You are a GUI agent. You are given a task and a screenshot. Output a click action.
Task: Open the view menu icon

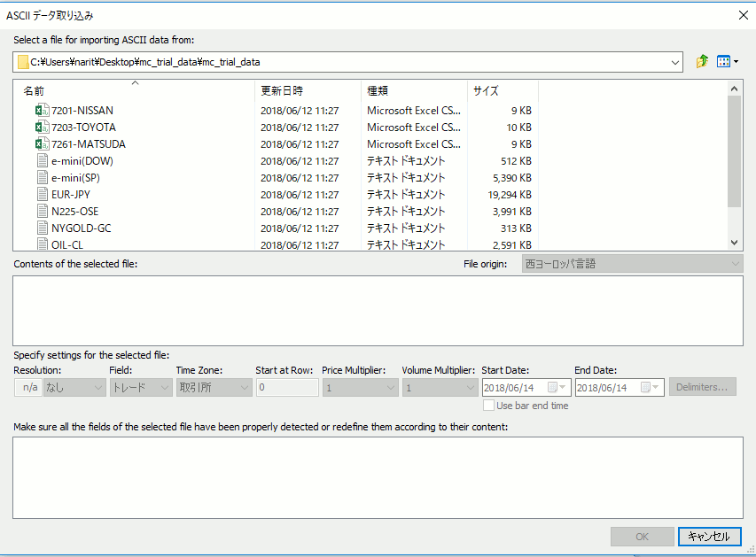pos(727,62)
